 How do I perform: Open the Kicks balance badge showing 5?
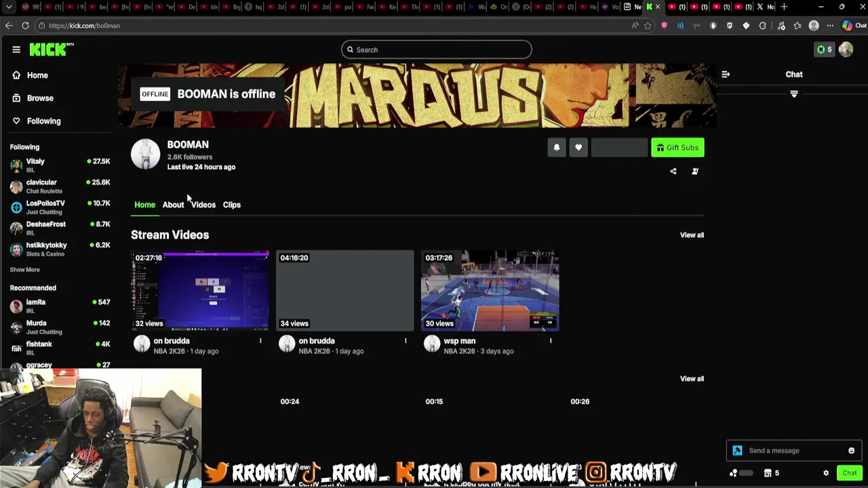(x=824, y=49)
